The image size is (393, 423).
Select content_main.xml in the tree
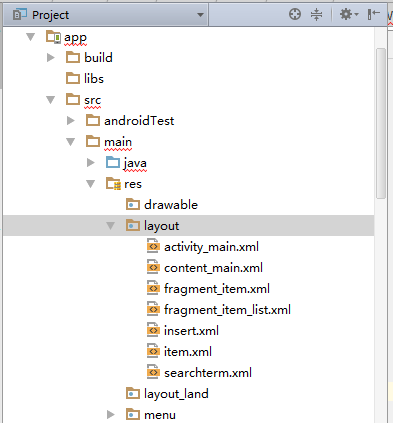coord(213,268)
